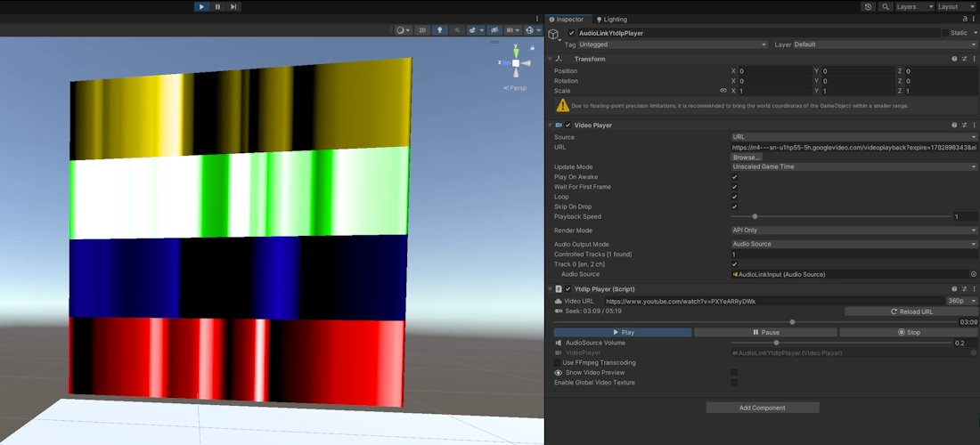The height and width of the screenshot is (445, 980).
Task: Open Scene view more-options kebab menu
Action: 537,19
